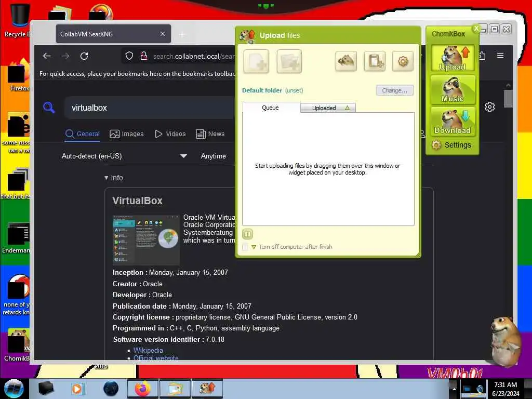Open the ChomikBox desktop shortcut
Viewport: 532px width, 399px height.
pos(17,345)
